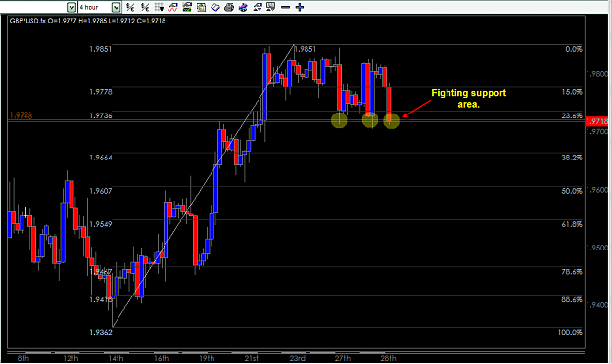Click the add indicator wave icon
The image size is (612, 364).
pyautogui.click(x=173, y=7)
